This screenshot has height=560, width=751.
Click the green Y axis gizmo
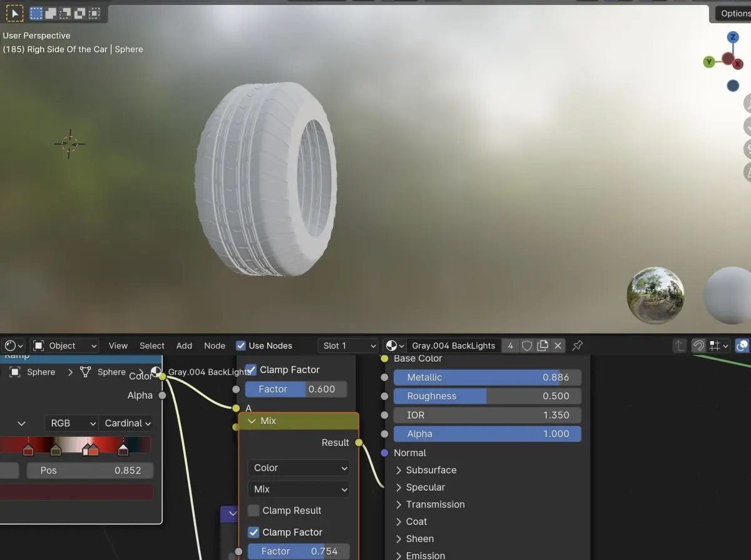(x=709, y=62)
